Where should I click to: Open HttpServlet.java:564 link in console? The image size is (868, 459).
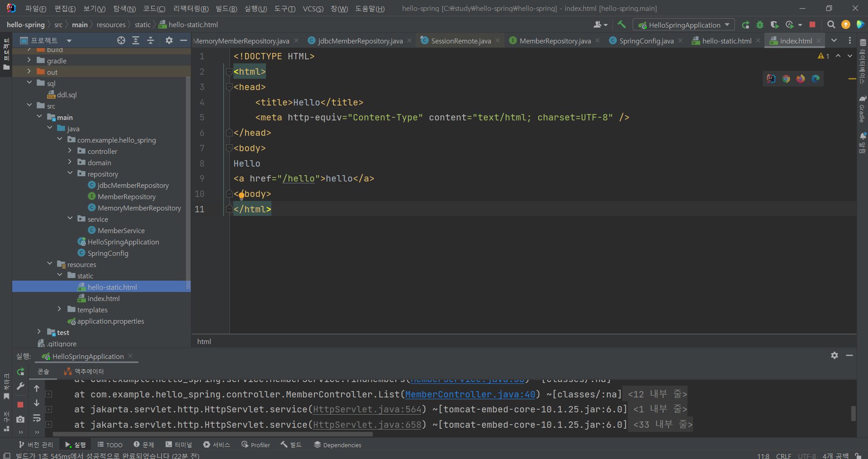[367, 409]
